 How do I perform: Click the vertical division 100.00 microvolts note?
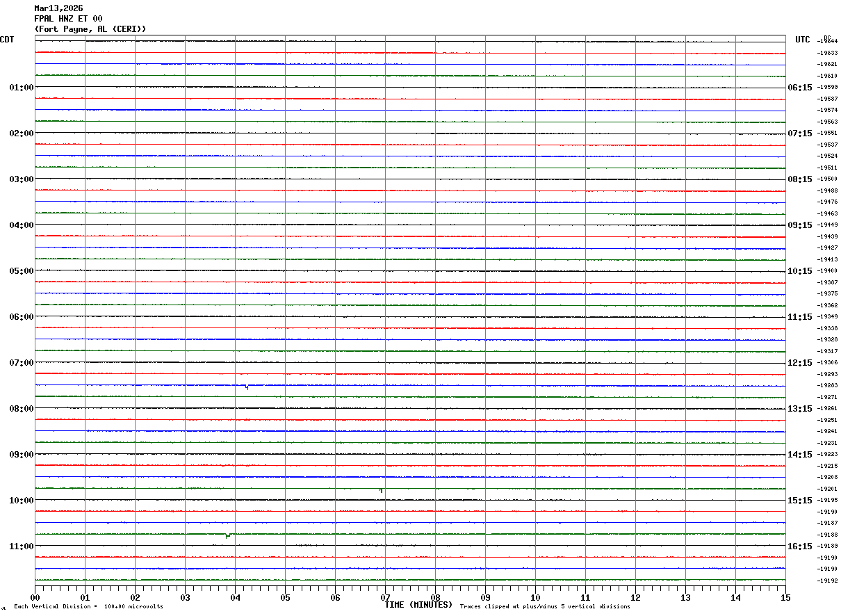tap(88, 607)
